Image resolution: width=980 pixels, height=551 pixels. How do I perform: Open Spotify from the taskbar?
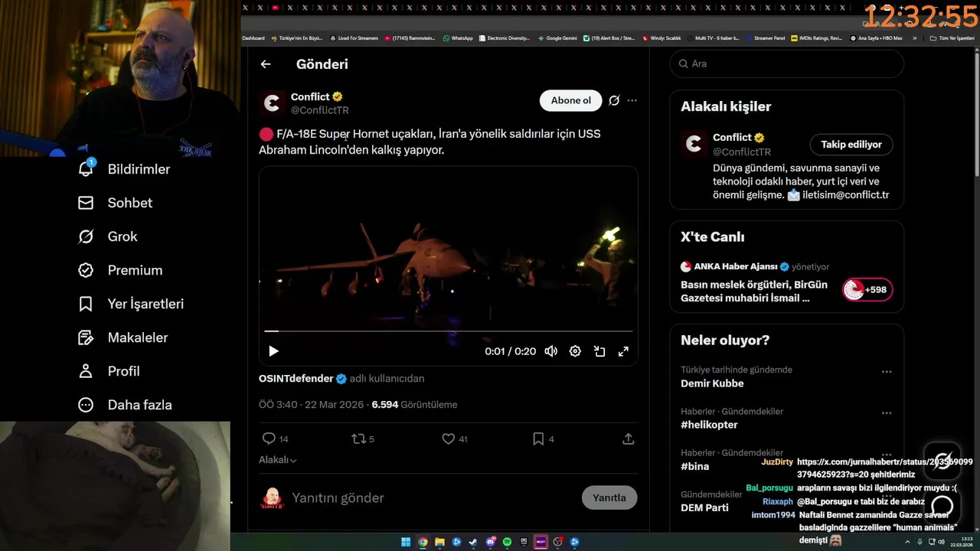pos(507,542)
